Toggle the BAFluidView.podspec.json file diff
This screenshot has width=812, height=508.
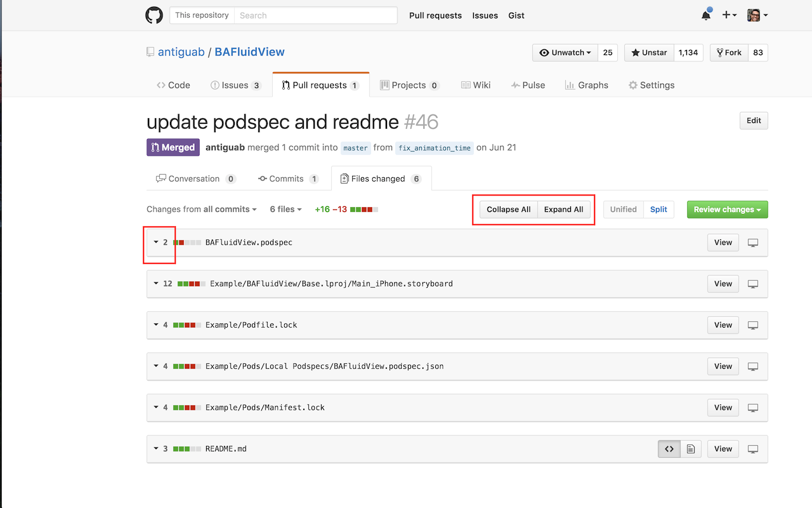pyautogui.click(x=156, y=366)
